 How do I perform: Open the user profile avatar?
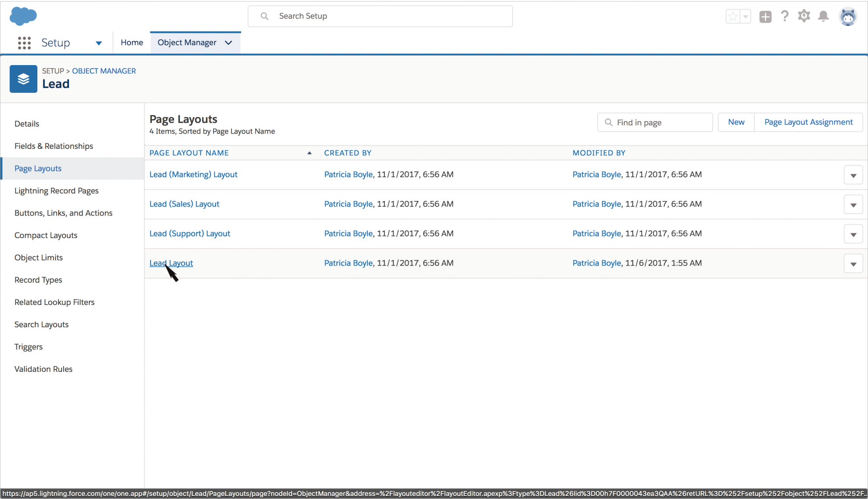click(x=848, y=17)
